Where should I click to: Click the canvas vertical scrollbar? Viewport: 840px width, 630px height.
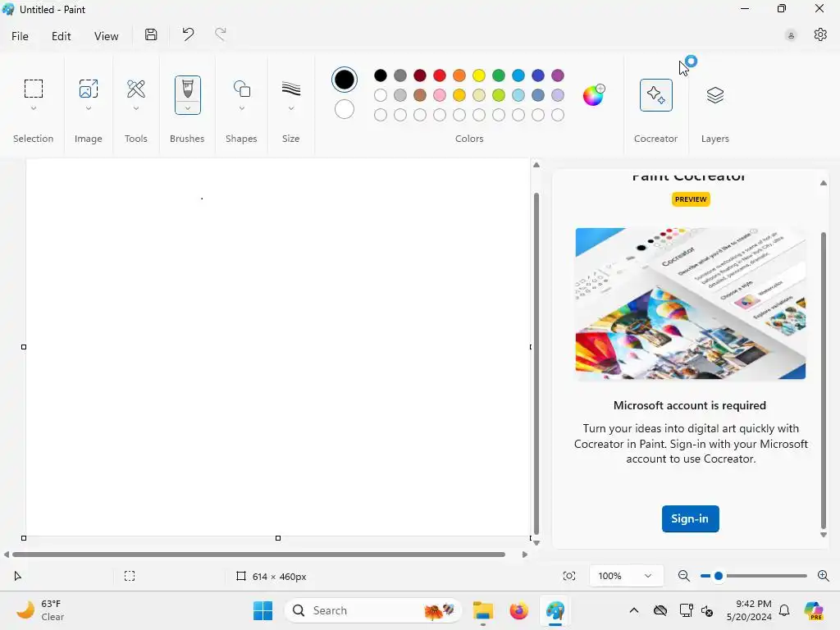pyautogui.click(x=536, y=363)
